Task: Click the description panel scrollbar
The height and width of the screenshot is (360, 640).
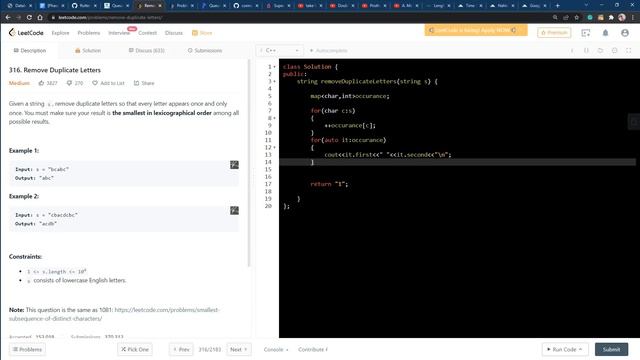Action: [249, 163]
